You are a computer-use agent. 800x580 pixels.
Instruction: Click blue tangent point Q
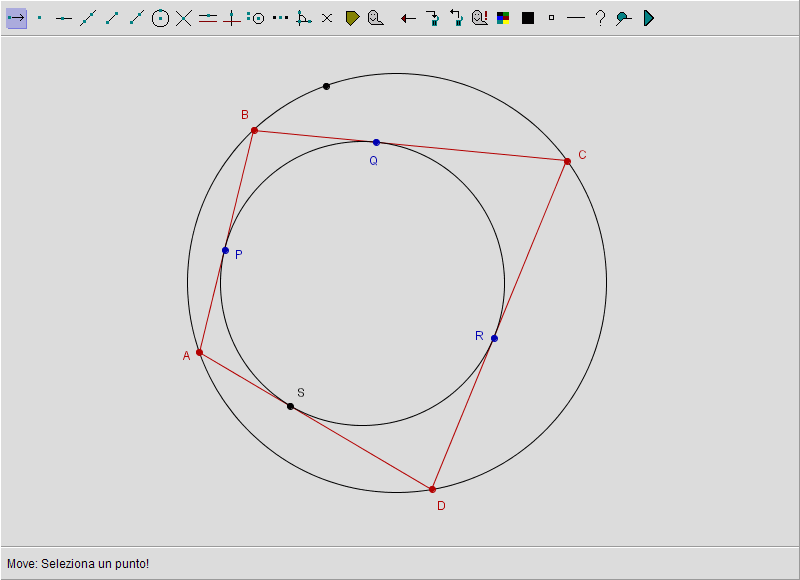point(376,142)
